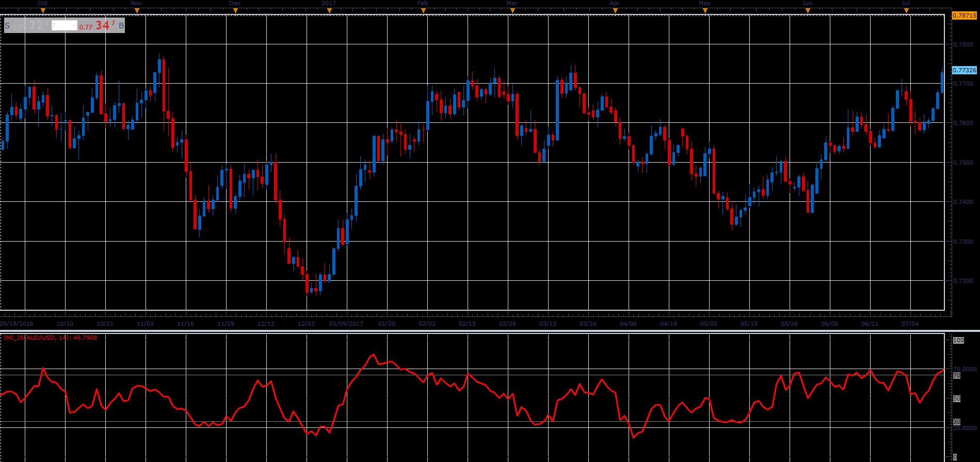
Task: Click the blue 0.77326 current price tag
Action: (x=965, y=70)
